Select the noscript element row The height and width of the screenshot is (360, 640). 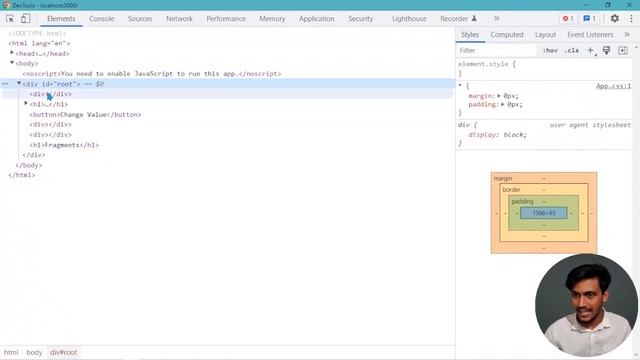tap(152, 74)
